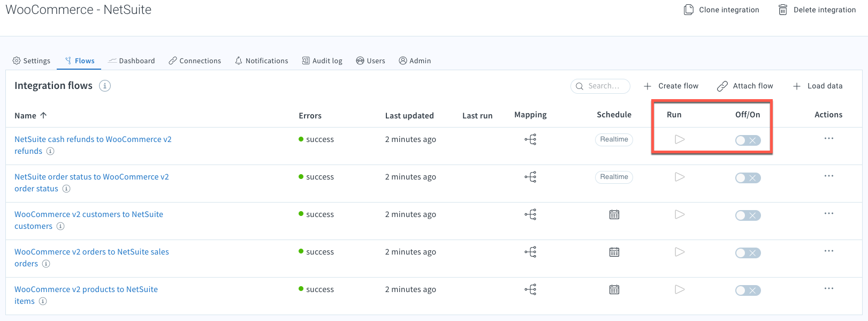
Task: Open mapping for NetSuite order status flow
Action: [530, 177]
